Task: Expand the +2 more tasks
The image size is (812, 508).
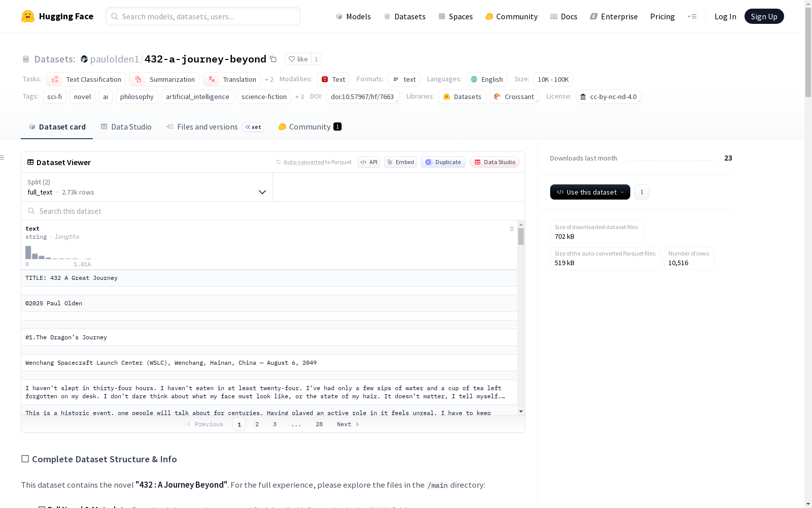Action: (x=269, y=79)
